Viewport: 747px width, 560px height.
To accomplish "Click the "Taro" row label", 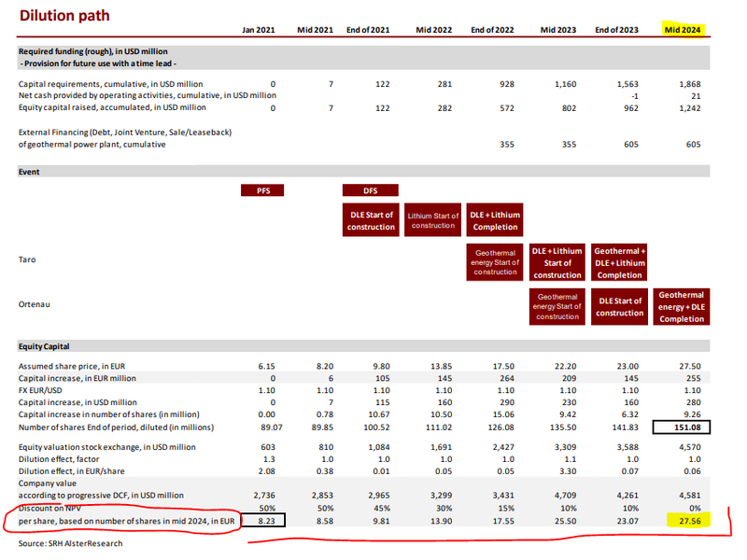I will [27, 259].
